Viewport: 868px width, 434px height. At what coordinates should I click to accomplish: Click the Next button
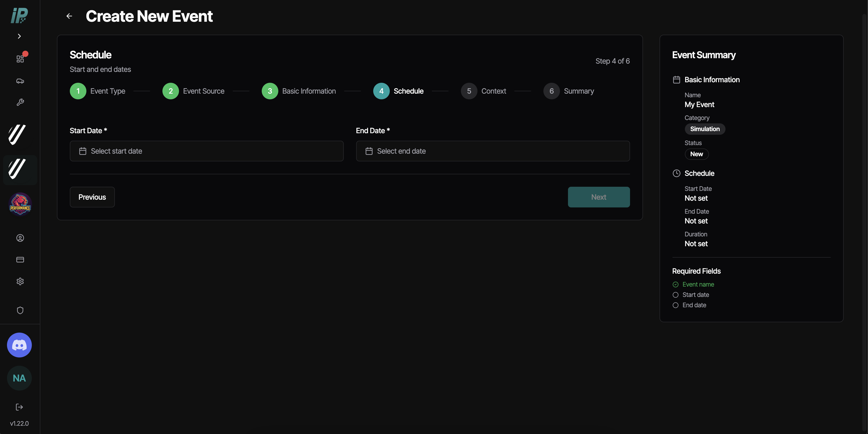[599, 197]
